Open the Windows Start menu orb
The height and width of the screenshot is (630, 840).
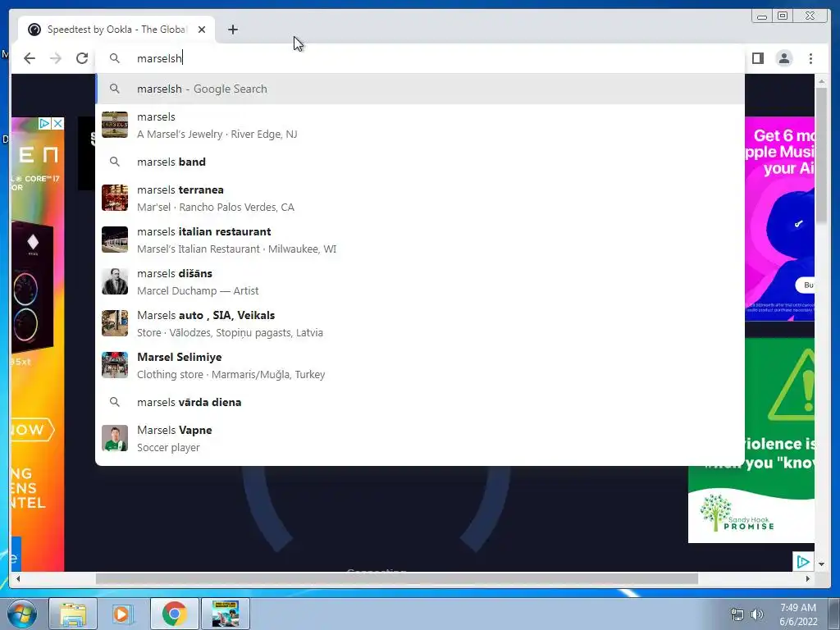coord(21,614)
